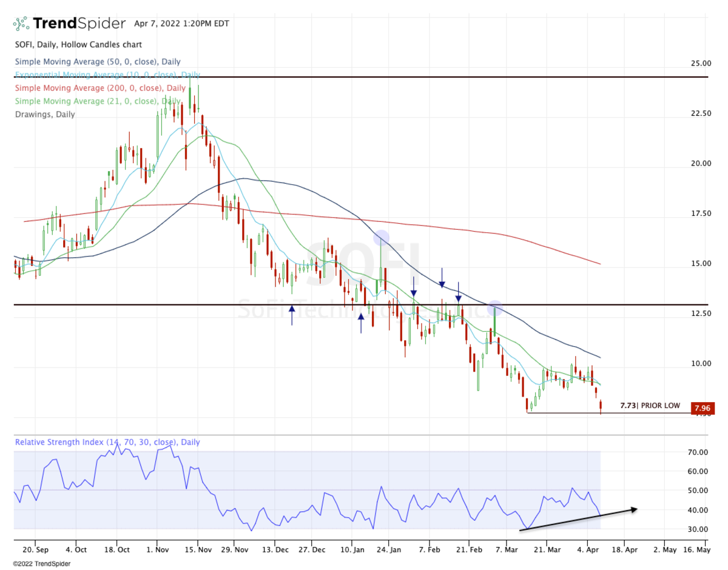Click the red 7.96 current price tag

pyautogui.click(x=698, y=407)
